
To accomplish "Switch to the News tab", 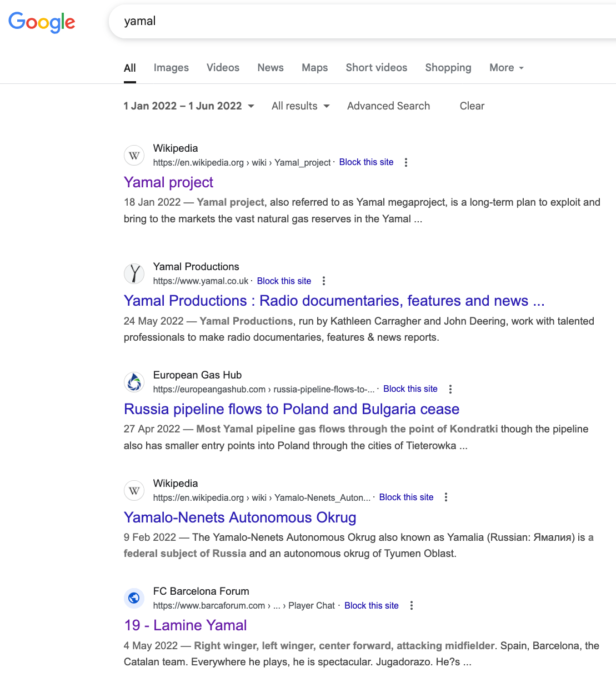I will (271, 68).
